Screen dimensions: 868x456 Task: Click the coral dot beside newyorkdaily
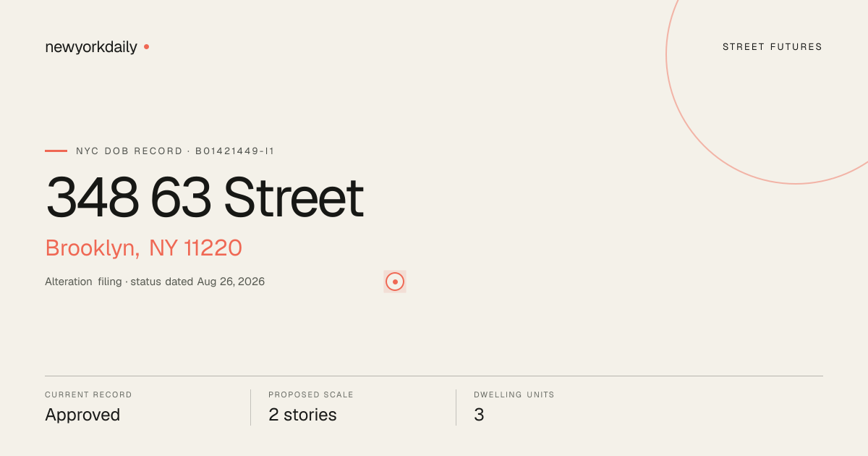146,46
